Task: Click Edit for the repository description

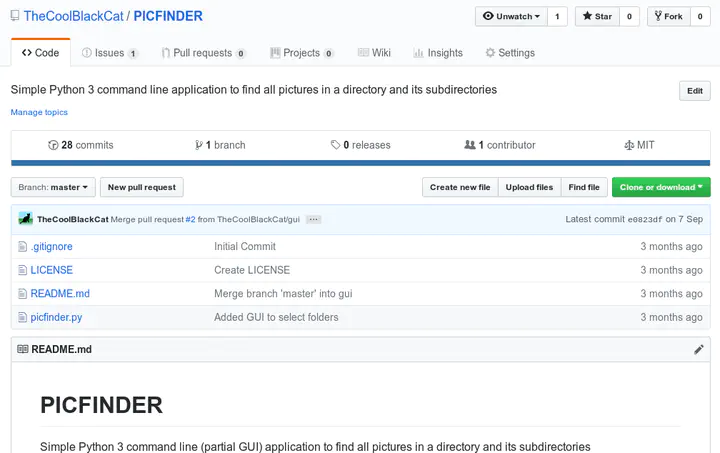Action: [x=695, y=91]
